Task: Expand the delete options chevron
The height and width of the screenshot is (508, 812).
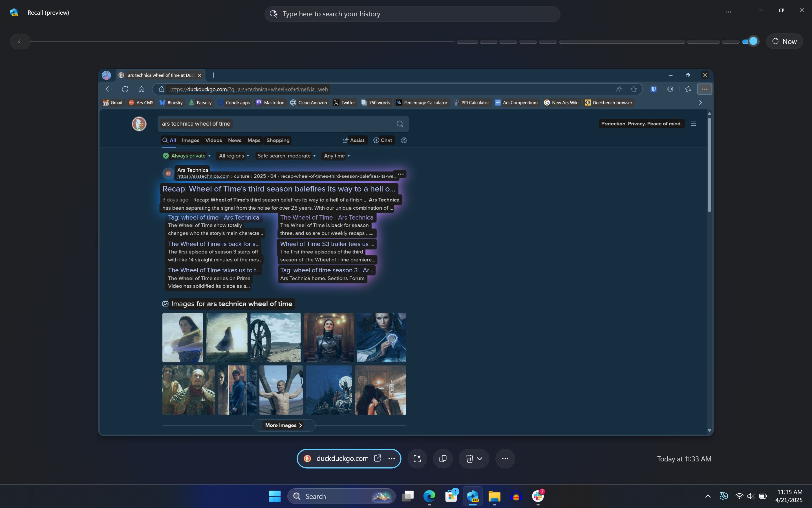Action: [480, 459]
